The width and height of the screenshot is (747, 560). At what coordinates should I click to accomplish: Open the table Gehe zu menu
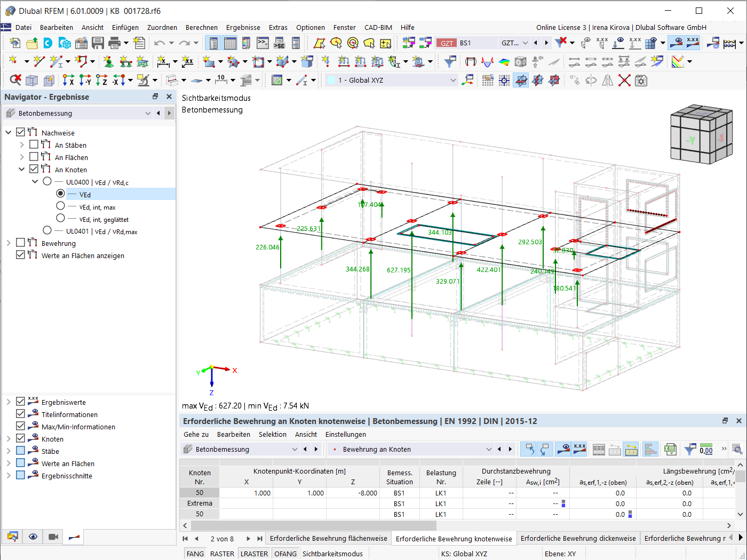(196, 435)
